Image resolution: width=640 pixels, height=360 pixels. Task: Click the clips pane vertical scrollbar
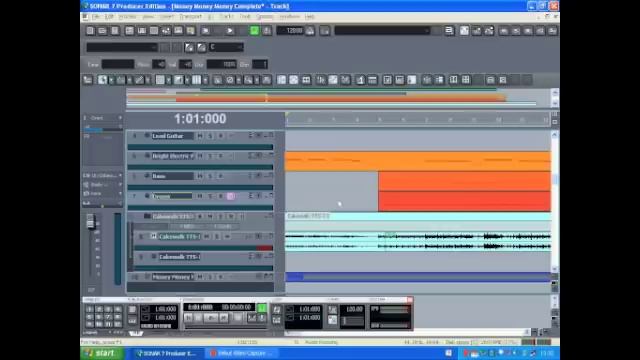[554, 201]
